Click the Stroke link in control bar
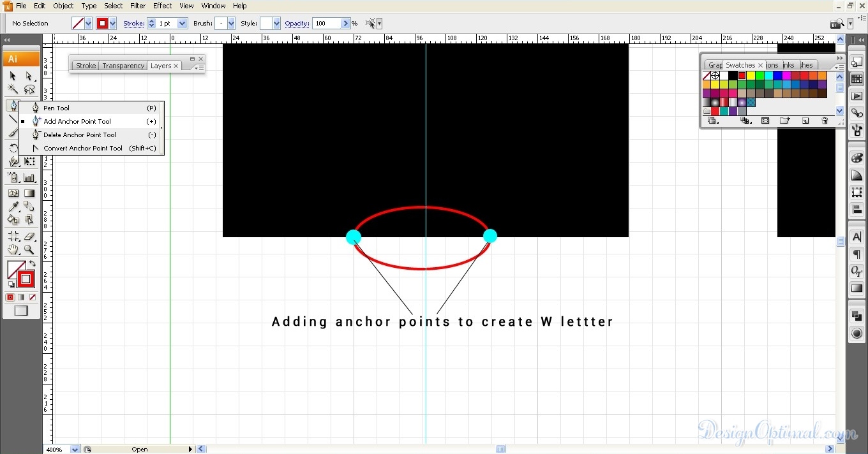868x454 pixels. coord(134,24)
